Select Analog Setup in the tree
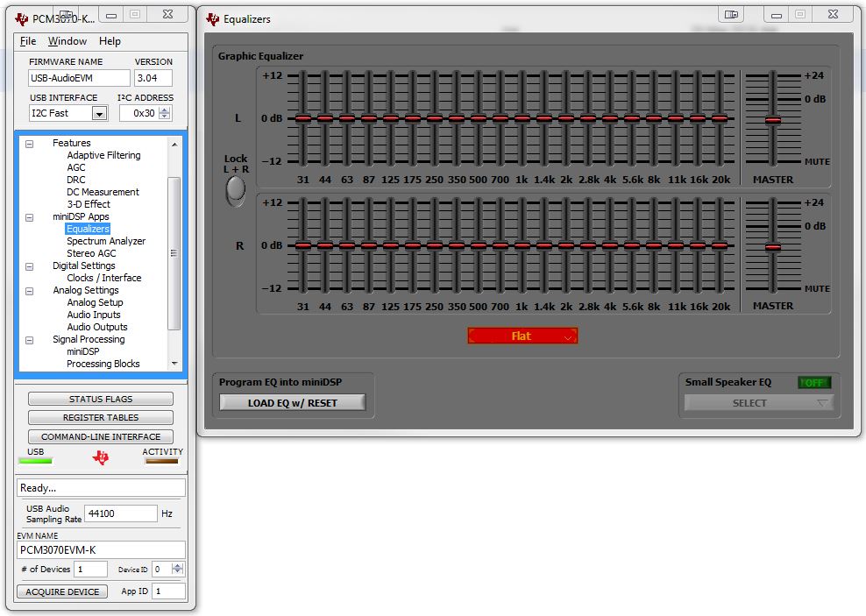The image size is (866, 616). [95, 302]
